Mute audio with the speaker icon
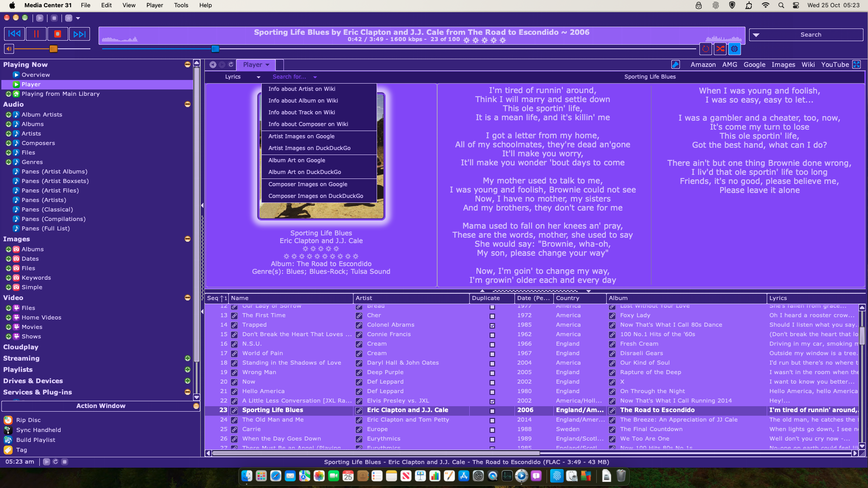This screenshot has width=868, height=488. click(9, 49)
